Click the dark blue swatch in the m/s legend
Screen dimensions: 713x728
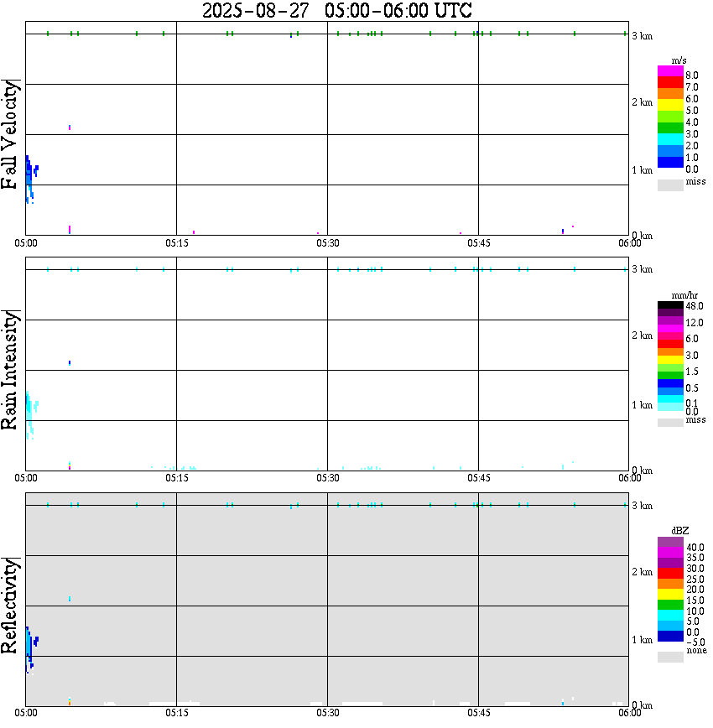coord(670,162)
